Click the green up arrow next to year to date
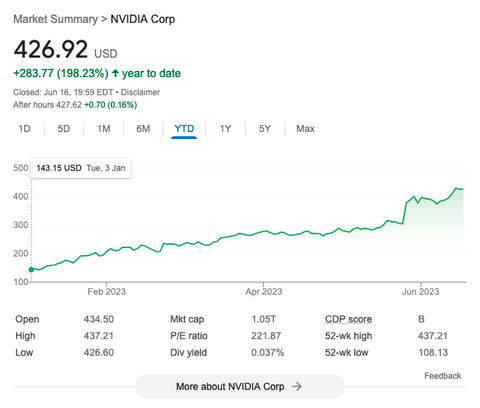 pyautogui.click(x=115, y=73)
